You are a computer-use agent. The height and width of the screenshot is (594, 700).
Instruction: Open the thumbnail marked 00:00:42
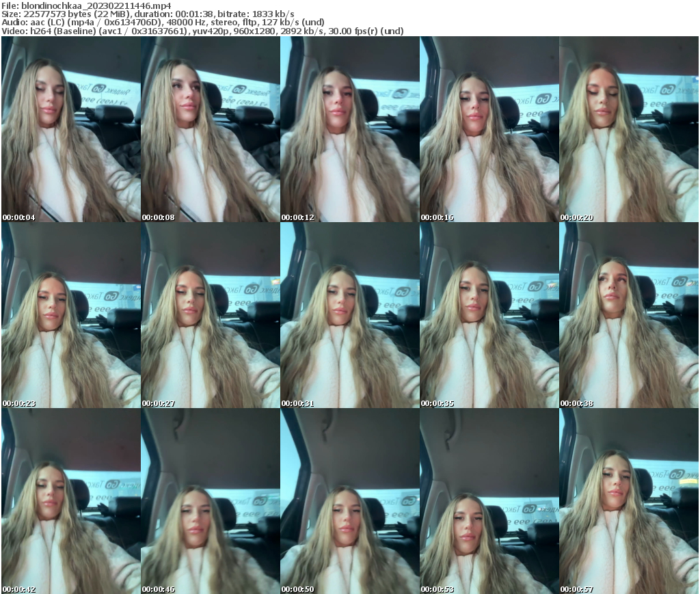click(x=70, y=499)
